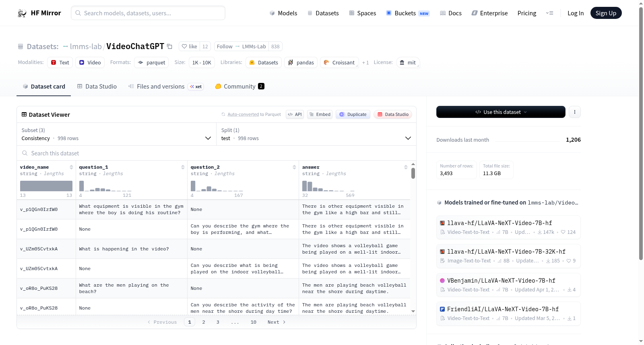
Task: Sort by the answer column
Action: (x=406, y=167)
